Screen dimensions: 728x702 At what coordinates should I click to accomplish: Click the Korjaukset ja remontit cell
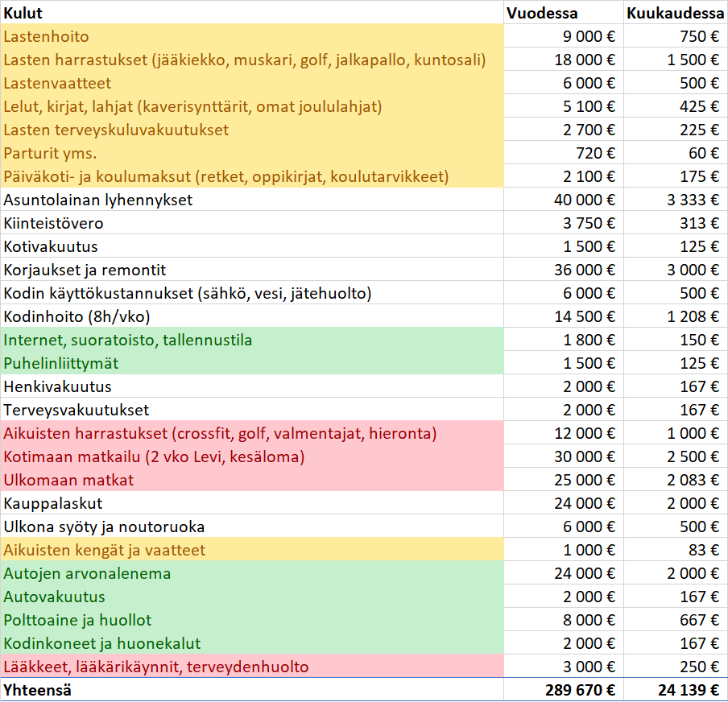pos(85,270)
